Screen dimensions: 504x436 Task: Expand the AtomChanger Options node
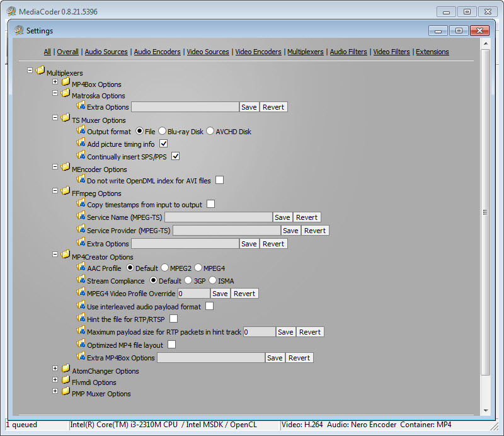[x=55, y=369]
